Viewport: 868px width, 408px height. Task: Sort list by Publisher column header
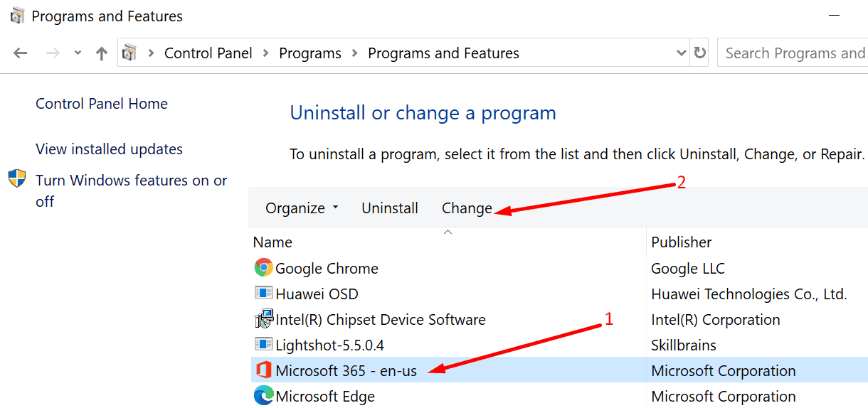pos(682,242)
